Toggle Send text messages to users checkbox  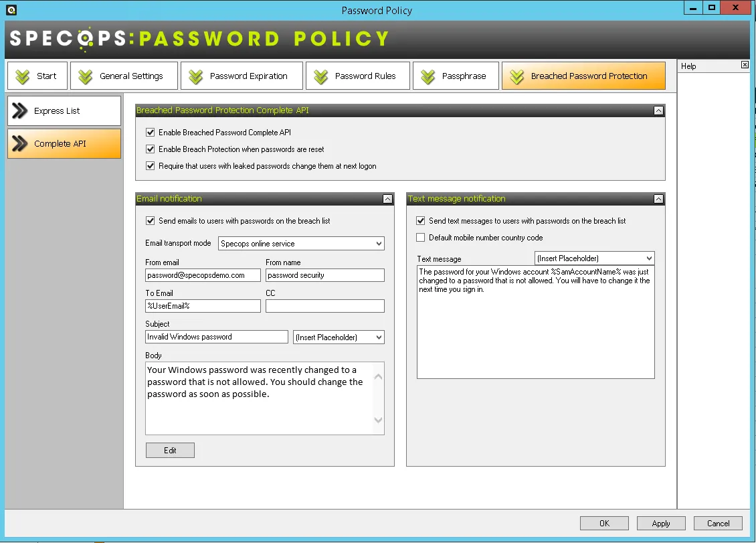pos(420,220)
